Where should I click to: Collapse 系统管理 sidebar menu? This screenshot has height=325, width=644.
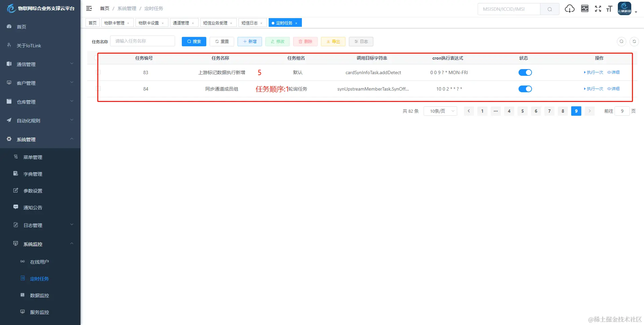pyautogui.click(x=40, y=139)
